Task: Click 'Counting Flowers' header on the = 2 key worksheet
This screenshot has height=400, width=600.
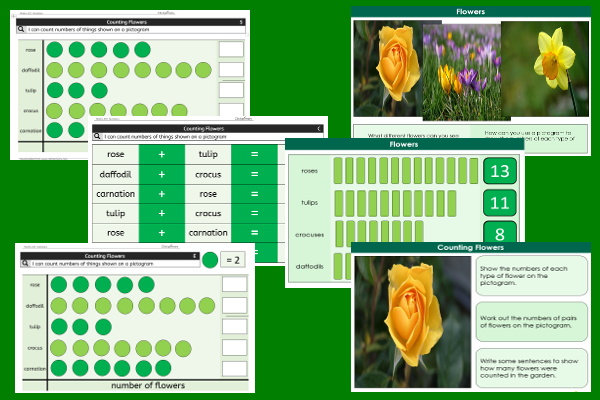Action: click(x=105, y=256)
